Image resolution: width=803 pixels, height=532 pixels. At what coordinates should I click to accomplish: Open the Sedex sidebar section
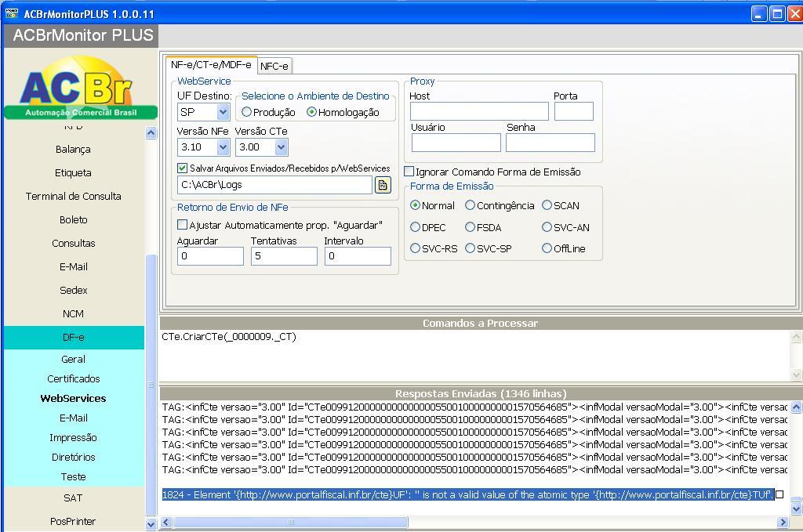(x=73, y=291)
